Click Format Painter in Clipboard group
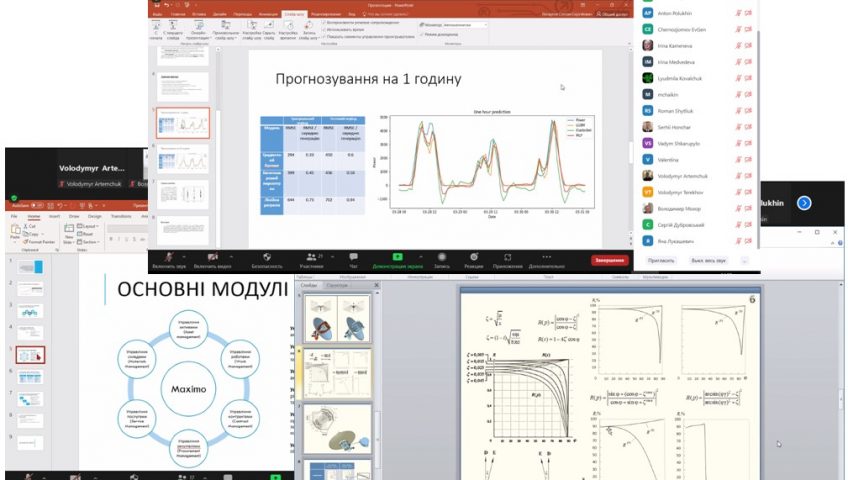This screenshot has width=848, height=480. point(40,242)
